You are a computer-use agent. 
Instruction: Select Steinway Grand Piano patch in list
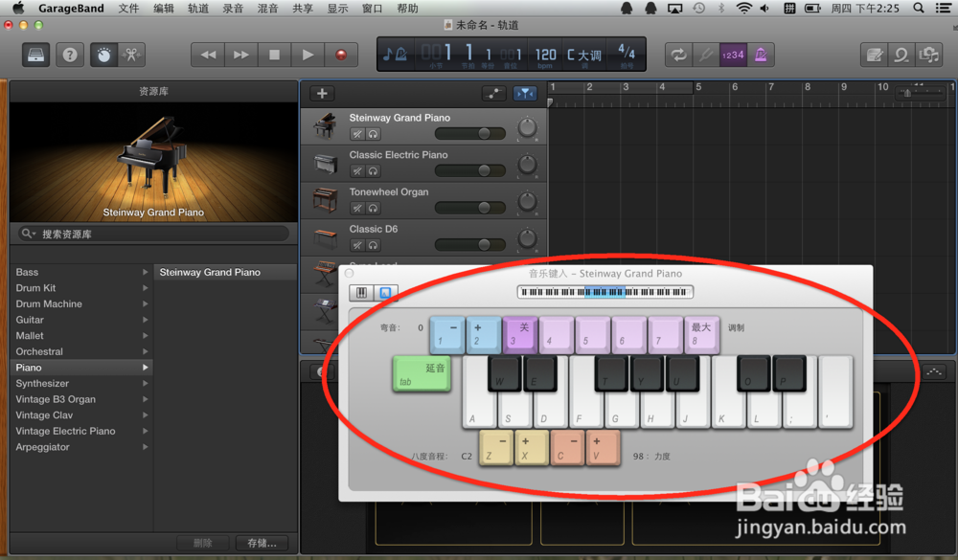[225, 272]
